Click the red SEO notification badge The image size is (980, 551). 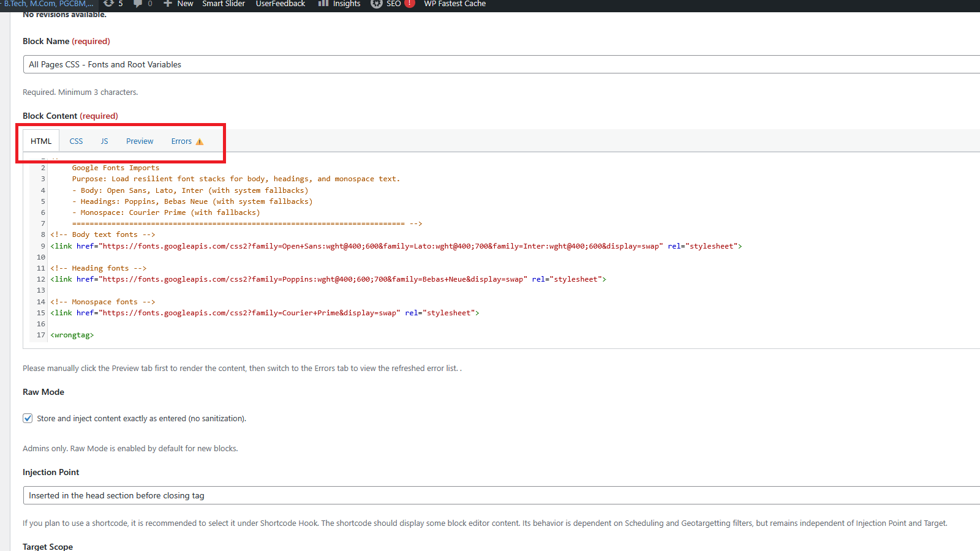click(x=410, y=4)
